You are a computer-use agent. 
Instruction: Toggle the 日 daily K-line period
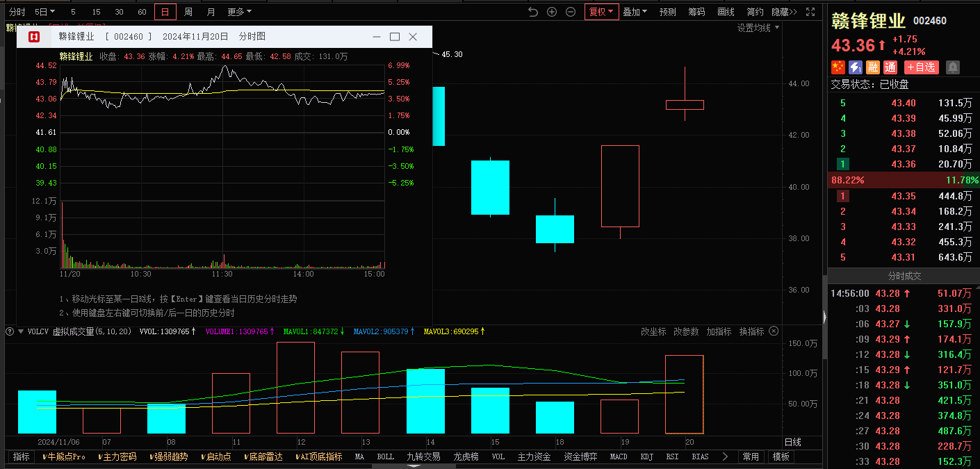coord(165,12)
